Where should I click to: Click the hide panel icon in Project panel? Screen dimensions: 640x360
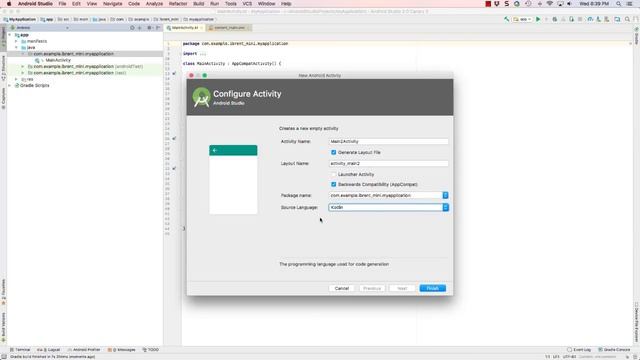(x=158, y=28)
